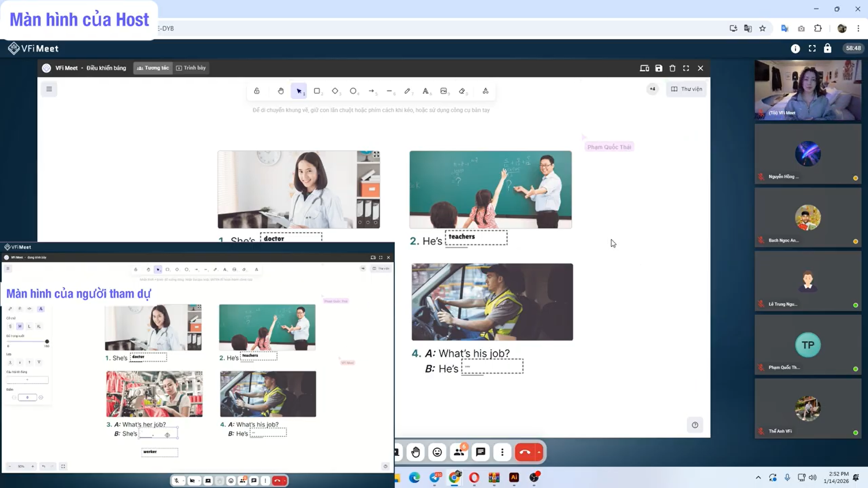868x488 pixels.
Task: Click the delete whiteboard icon
Action: [673, 68]
